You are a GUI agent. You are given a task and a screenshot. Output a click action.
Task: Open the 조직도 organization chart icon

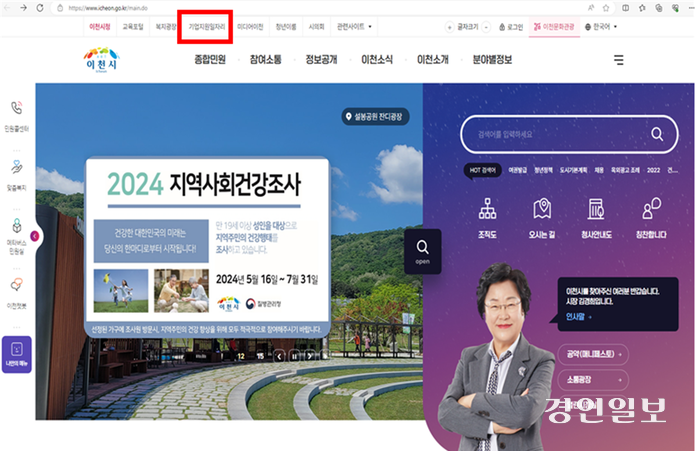[488, 216]
